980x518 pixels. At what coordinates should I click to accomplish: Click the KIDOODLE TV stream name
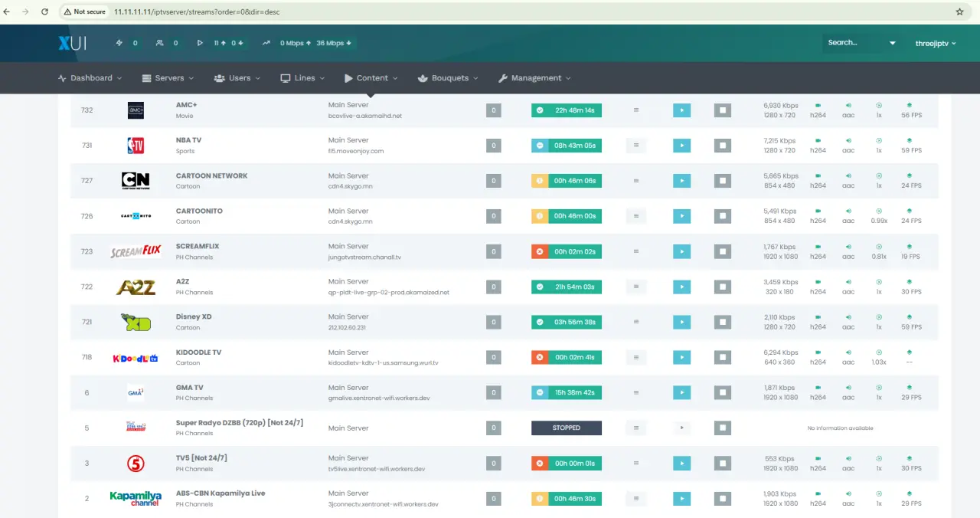[x=198, y=352]
